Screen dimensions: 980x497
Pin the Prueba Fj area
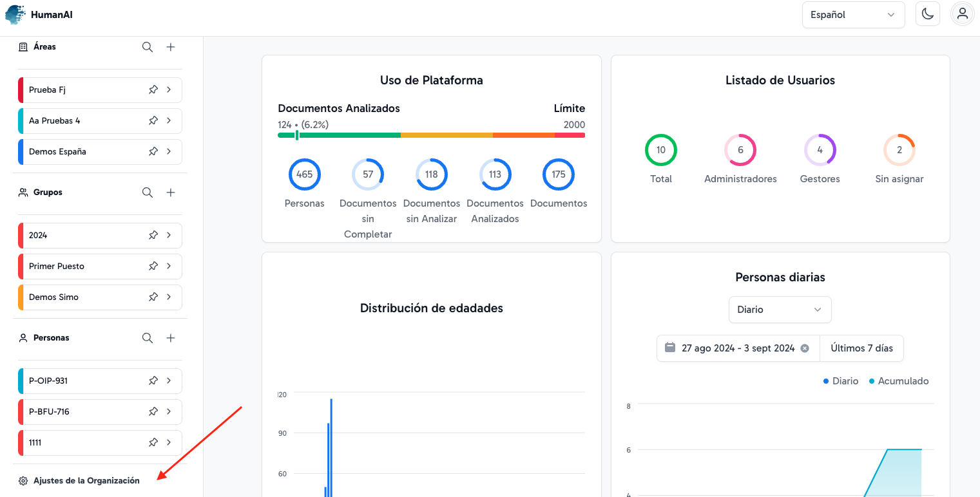coord(153,90)
